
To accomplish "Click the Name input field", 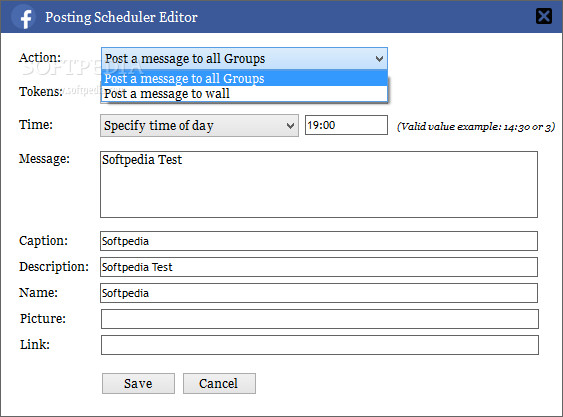I will tap(319, 293).
